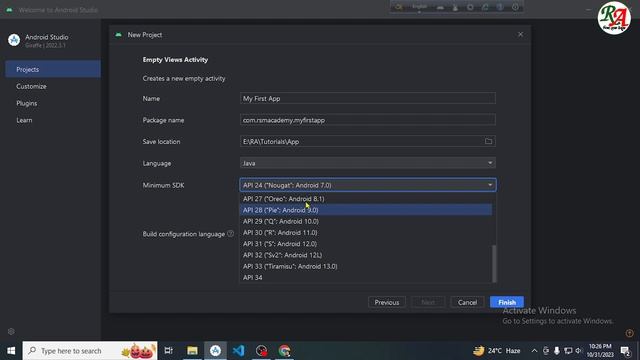Open the Plugins section
Viewport: 640px width, 360px height.
27,103
